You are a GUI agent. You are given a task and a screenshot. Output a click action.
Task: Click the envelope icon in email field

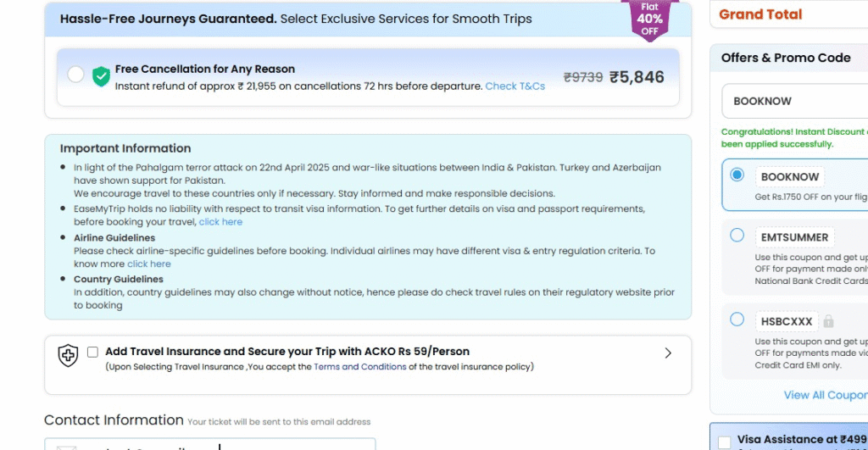coord(66,447)
